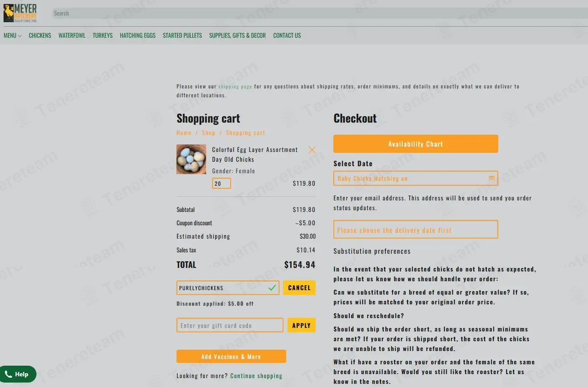Select the Estimated shipping label
The width and height of the screenshot is (588, 387).
pyautogui.click(x=203, y=236)
